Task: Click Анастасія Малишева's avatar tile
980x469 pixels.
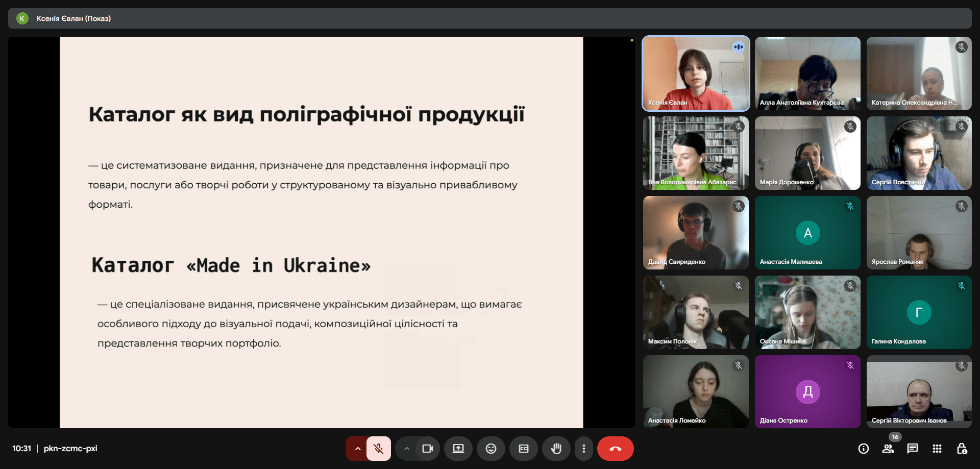Action: 807,233
